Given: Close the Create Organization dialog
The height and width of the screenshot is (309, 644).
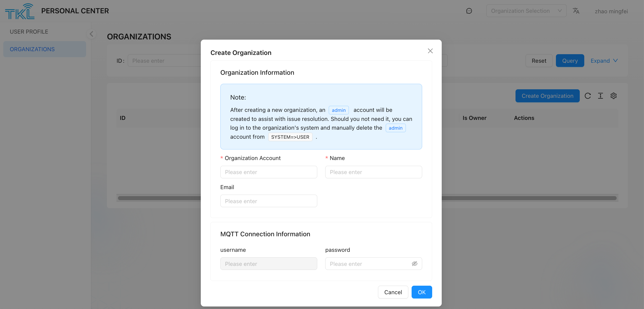Looking at the screenshot, I should pyautogui.click(x=430, y=51).
